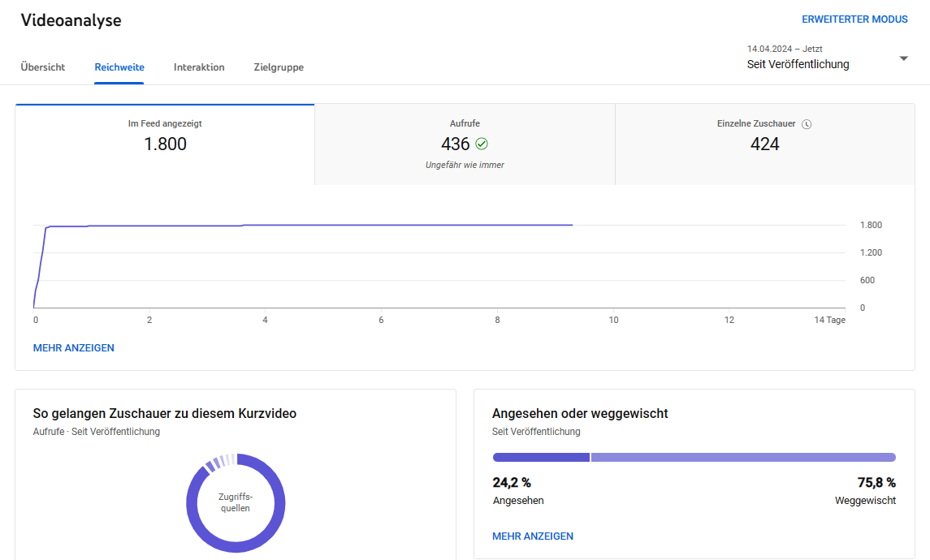930x560 pixels.
Task: Click the purple line in the feed chart
Action: (325, 225)
